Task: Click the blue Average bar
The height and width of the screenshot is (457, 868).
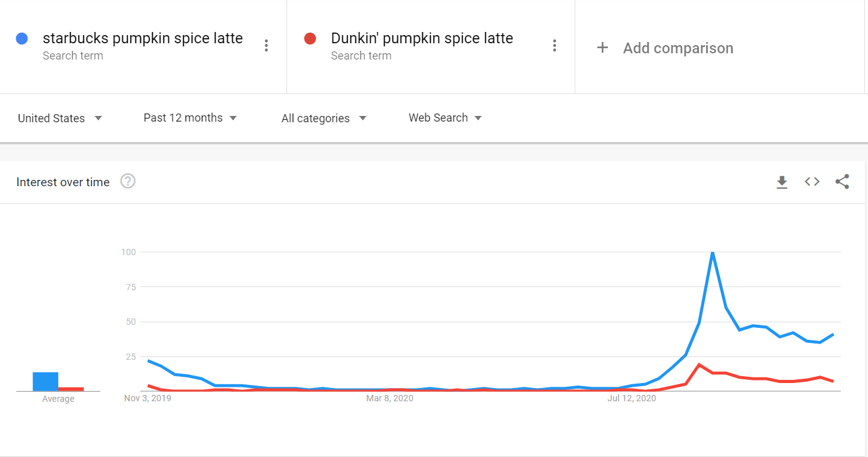Action: click(46, 382)
